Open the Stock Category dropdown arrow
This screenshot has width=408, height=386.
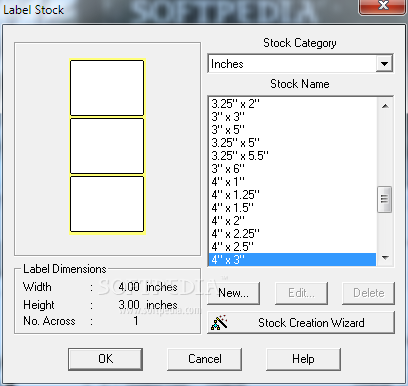(x=384, y=63)
